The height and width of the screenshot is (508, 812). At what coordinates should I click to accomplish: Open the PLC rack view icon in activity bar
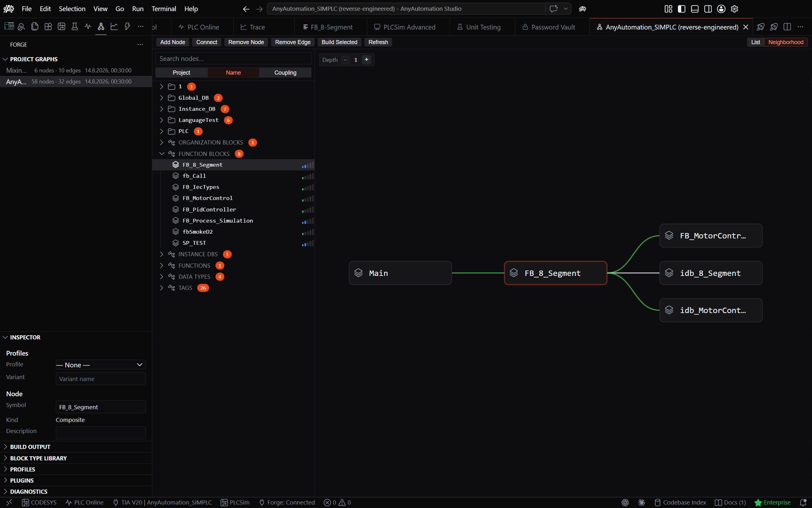[9, 27]
